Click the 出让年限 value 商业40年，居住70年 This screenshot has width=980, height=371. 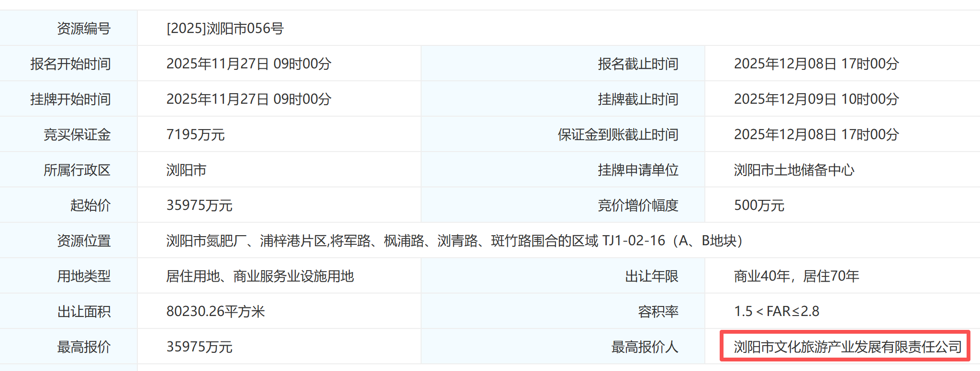796,276
